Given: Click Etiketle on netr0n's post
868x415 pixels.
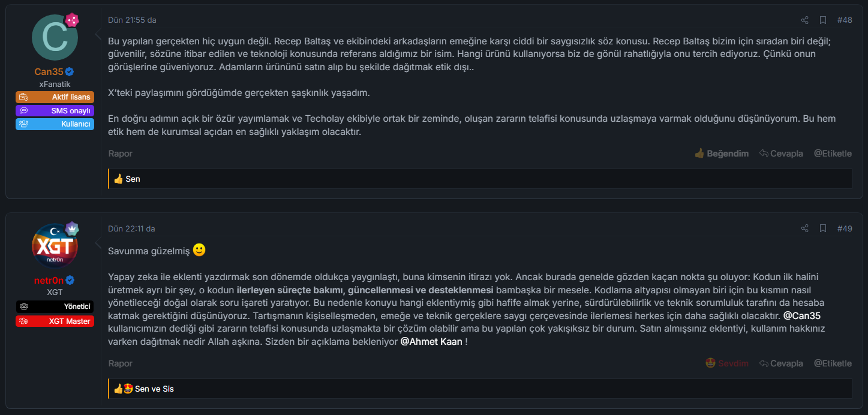Looking at the screenshot, I should 833,363.
